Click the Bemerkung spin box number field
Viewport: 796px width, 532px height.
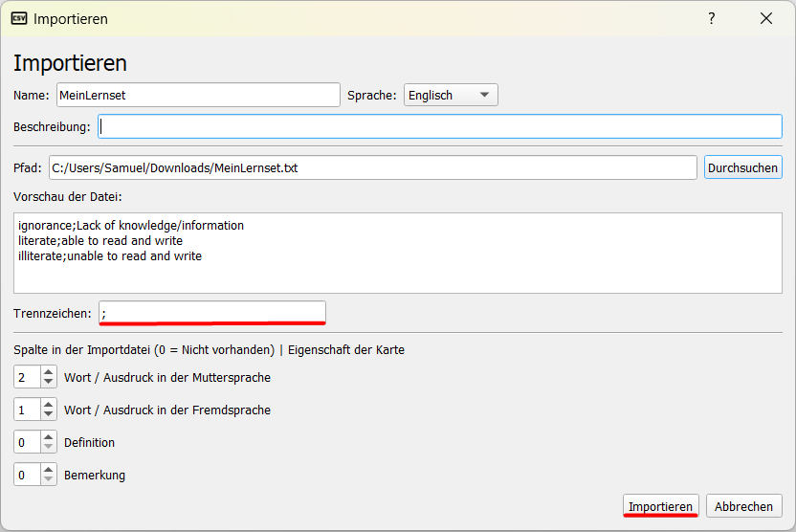[x=27, y=475]
